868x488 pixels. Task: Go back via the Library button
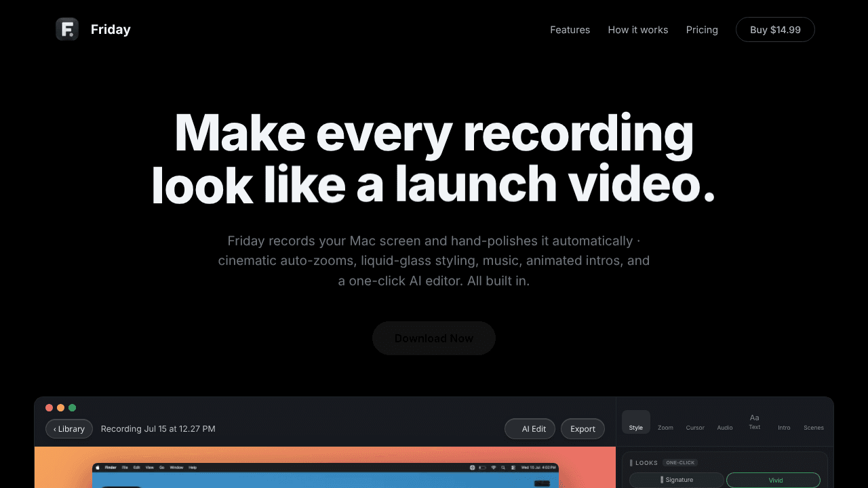tap(69, 428)
